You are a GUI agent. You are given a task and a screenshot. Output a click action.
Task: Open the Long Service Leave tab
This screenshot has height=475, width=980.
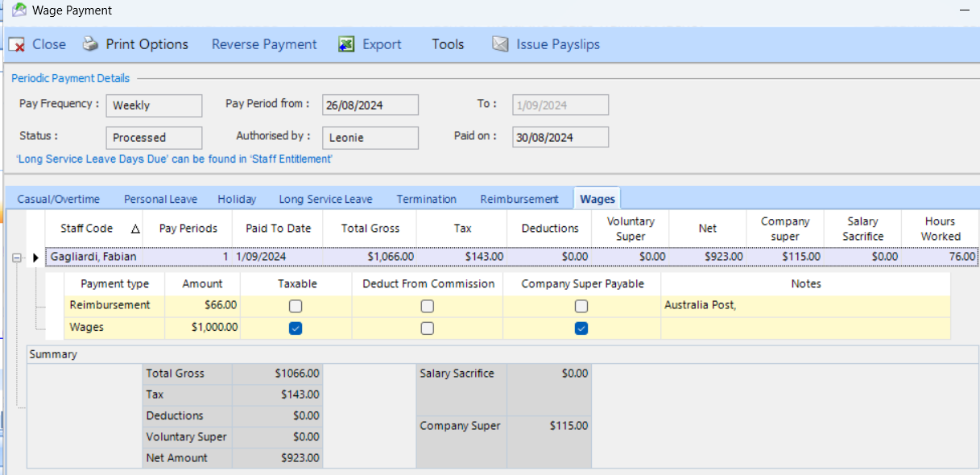(x=325, y=199)
